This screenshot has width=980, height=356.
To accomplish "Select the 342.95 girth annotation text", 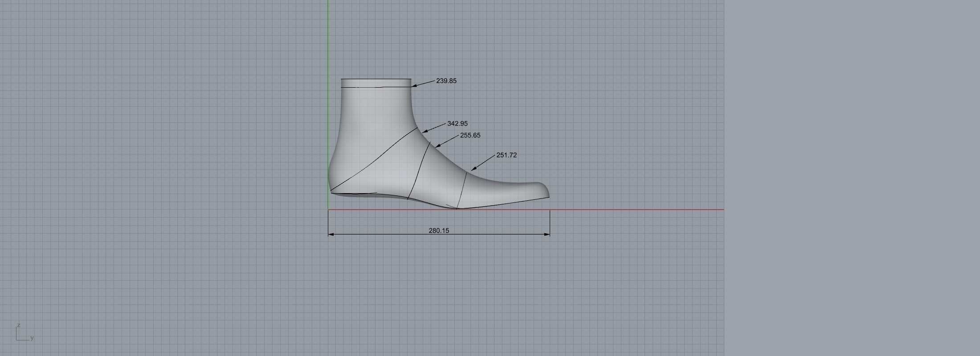I will (x=457, y=124).
